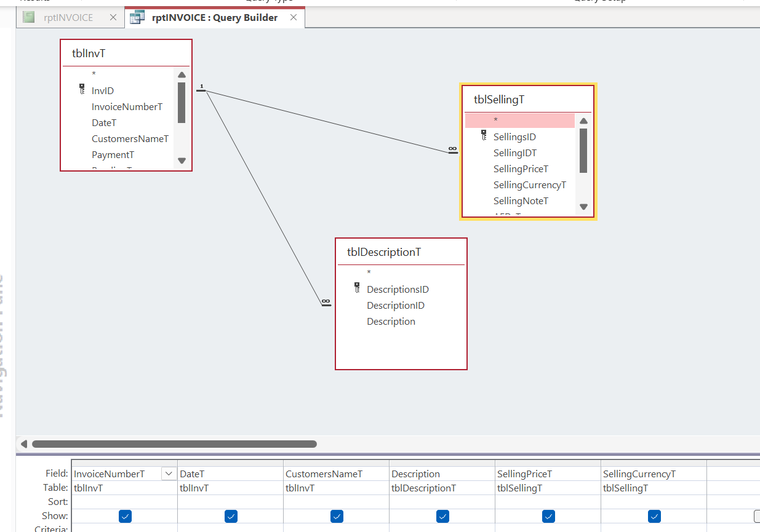Select CustomersNameT in tblInvT field list
Image resolution: width=760 pixels, height=532 pixels.
pyautogui.click(x=130, y=138)
